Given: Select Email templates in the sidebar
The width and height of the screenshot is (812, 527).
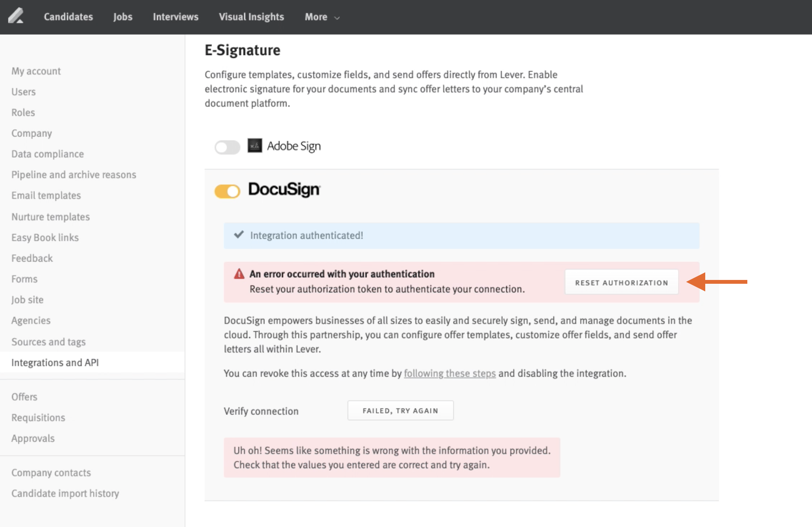Looking at the screenshot, I should (x=46, y=195).
